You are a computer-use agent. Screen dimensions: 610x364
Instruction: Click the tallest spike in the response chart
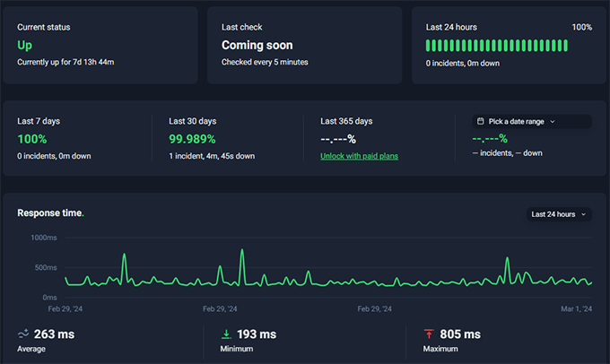coord(242,252)
